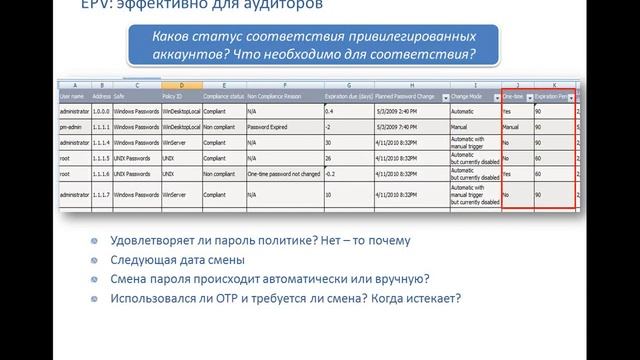Select column H header
This screenshot has height=360, width=640.
412,85
